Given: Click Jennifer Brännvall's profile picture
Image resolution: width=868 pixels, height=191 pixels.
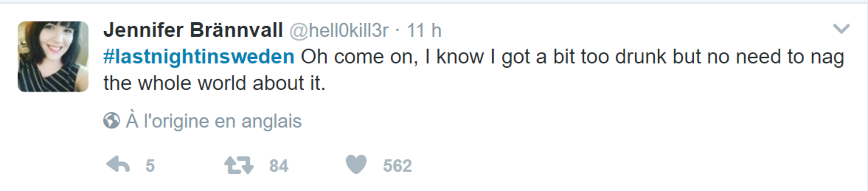Looking at the screenshot, I should click(53, 57).
